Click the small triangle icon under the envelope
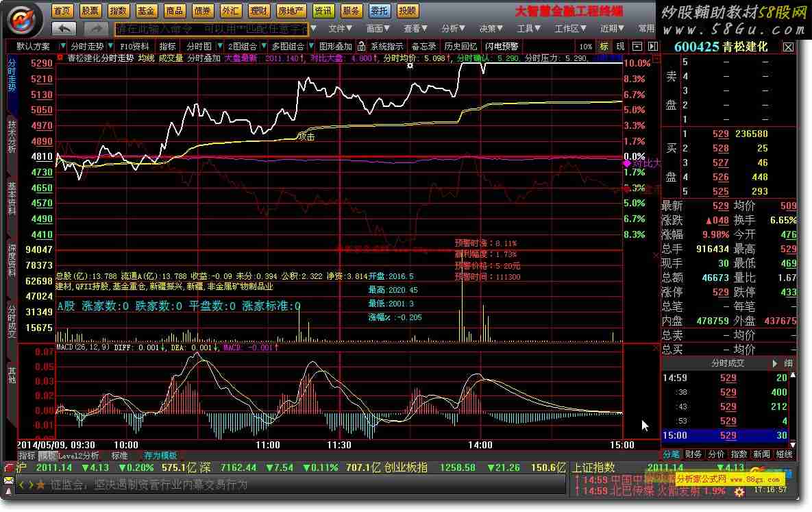Viewport: 812px width, 512px height. point(9,491)
